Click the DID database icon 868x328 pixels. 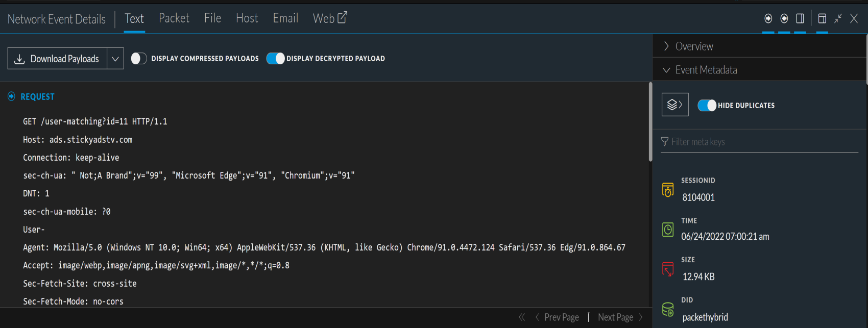[668, 308]
